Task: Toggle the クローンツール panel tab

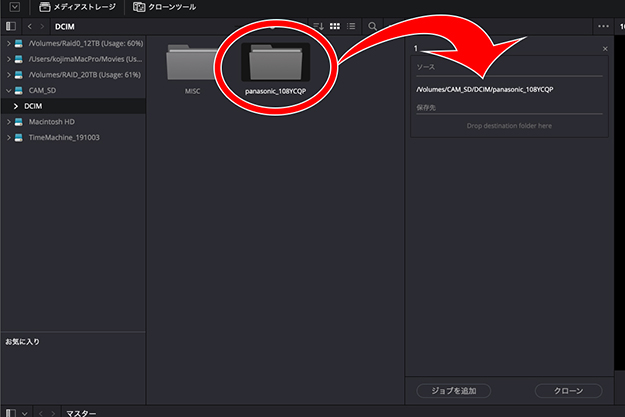Action: coord(165,7)
